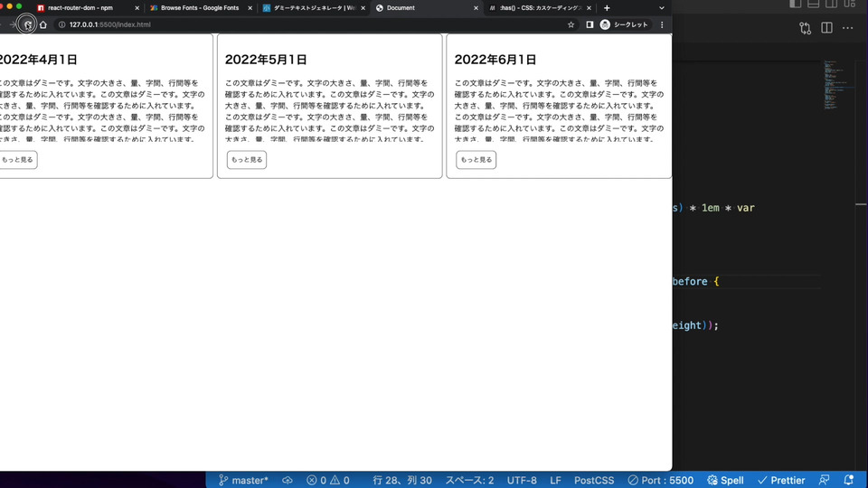Click the incognito シークレット profile badge
Screen dimensions: 868x488
click(x=625, y=24)
